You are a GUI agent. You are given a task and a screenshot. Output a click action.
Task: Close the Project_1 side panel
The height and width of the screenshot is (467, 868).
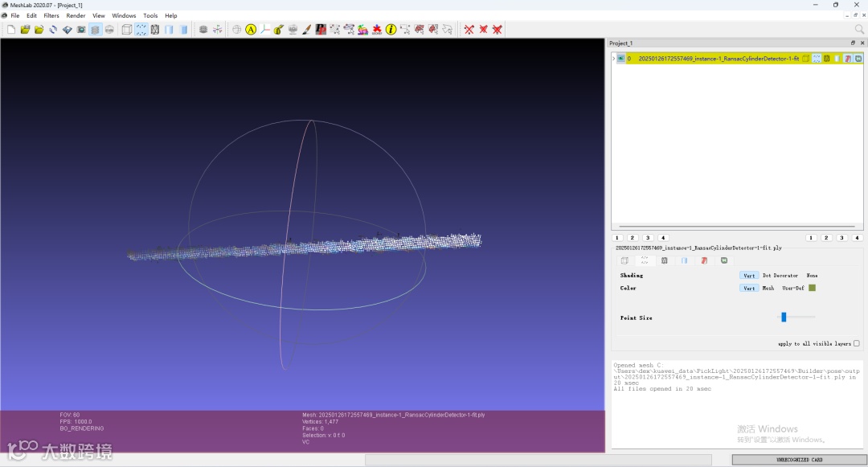pyautogui.click(x=862, y=43)
